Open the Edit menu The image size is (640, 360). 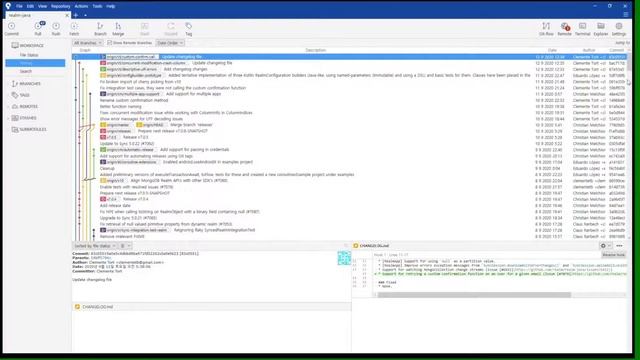pyautogui.click(x=30, y=6)
